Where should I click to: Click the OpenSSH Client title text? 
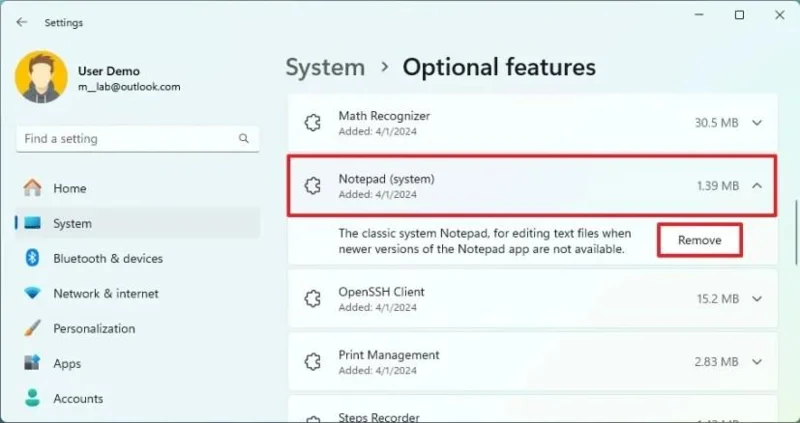pos(382,292)
